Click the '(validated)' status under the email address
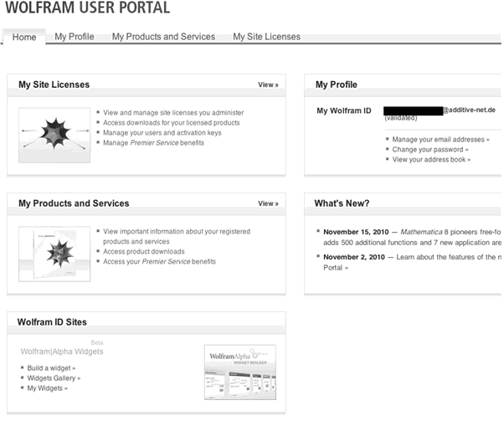The image size is (504, 421). (401, 118)
